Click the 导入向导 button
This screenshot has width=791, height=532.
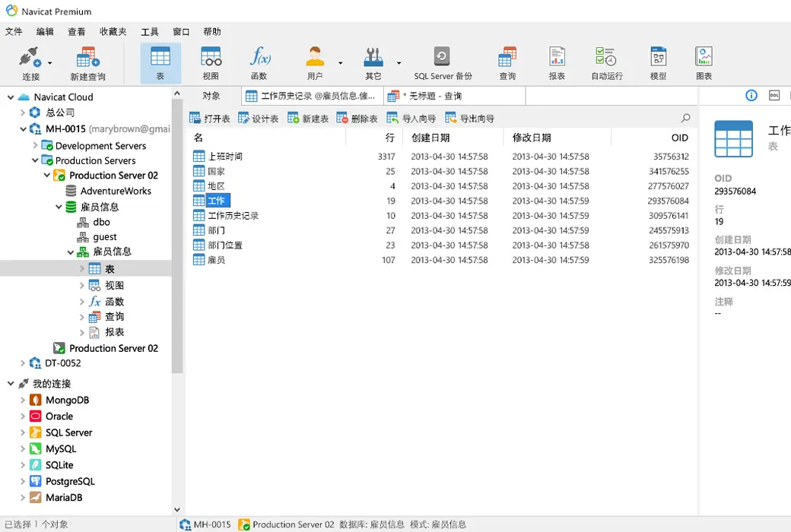coord(411,119)
